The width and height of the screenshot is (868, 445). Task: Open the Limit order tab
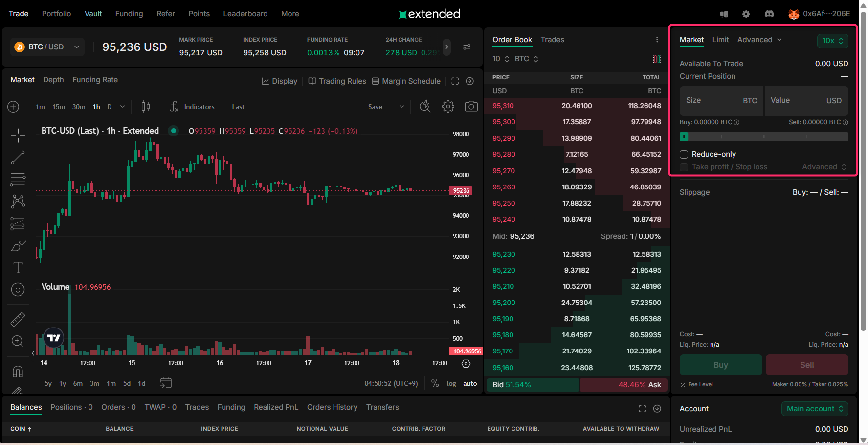[x=720, y=40]
